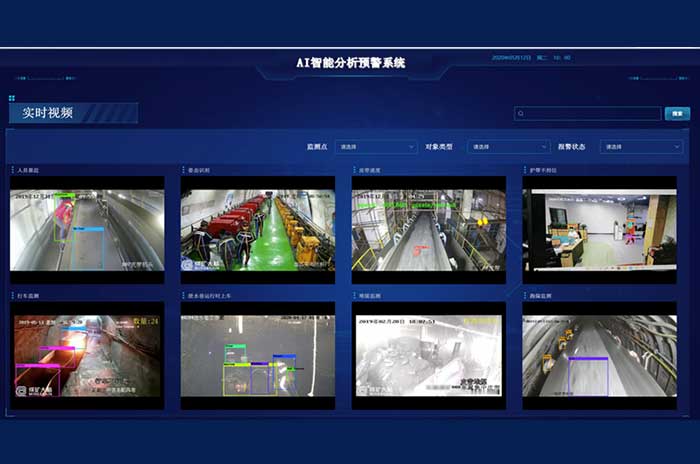Click the title label above the office room feed
This screenshot has height=464, width=700.
546,171
